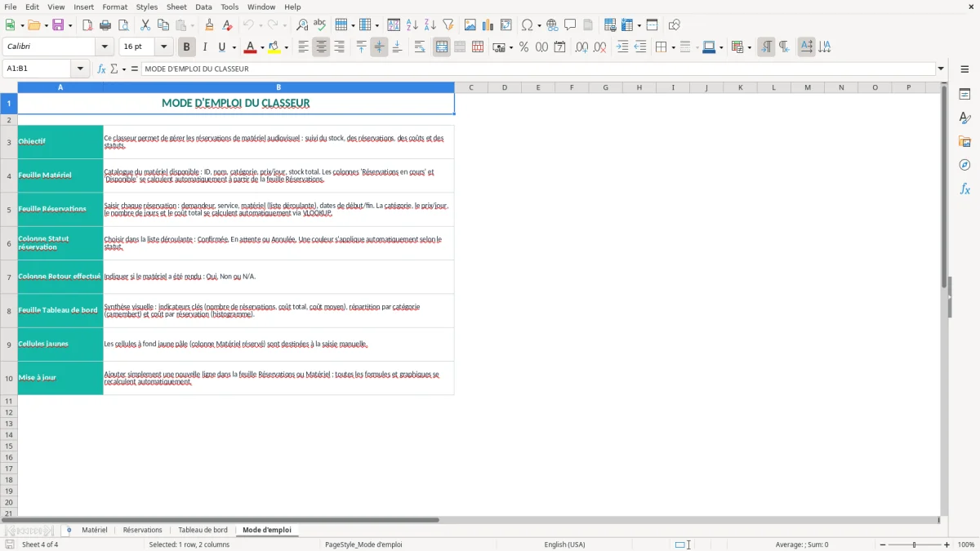The height and width of the screenshot is (551, 980).
Task: Add a decimal place
Action: point(581,47)
